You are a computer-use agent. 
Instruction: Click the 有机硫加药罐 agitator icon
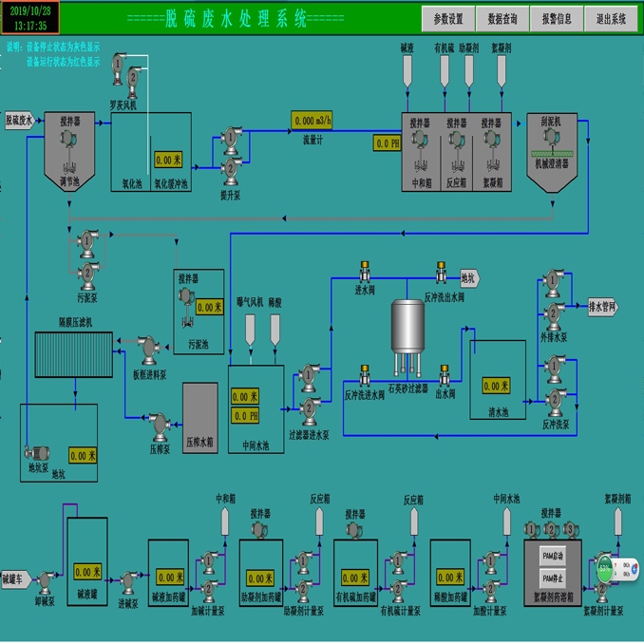click(x=353, y=530)
